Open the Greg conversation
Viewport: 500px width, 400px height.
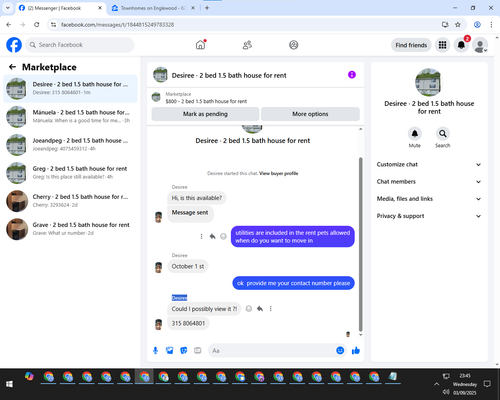pyautogui.click(x=70, y=172)
